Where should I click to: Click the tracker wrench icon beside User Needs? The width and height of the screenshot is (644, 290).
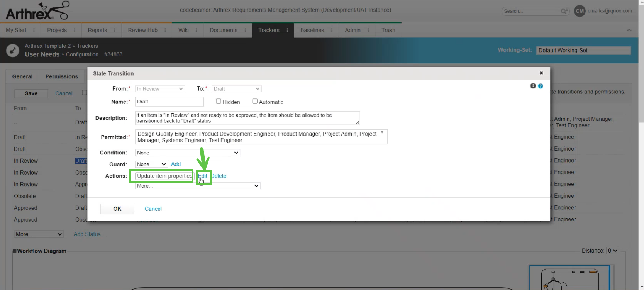[13, 51]
